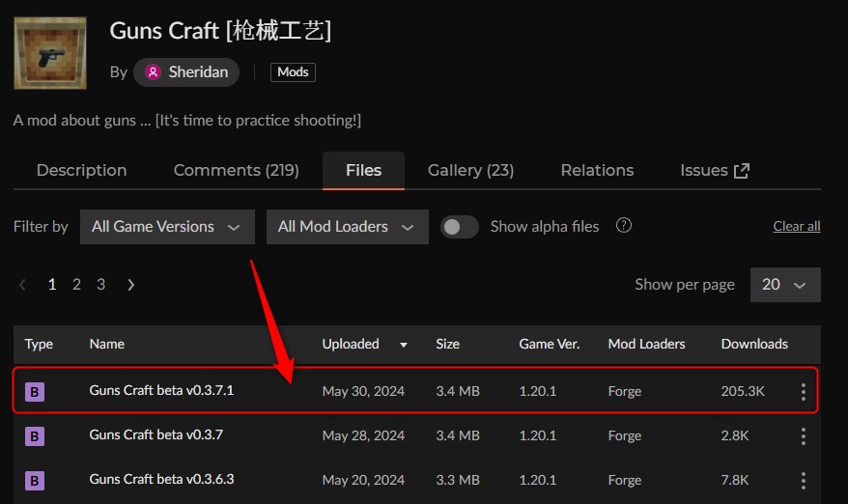
Task: Click the 3.3 MB size value
Action: pos(458,480)
